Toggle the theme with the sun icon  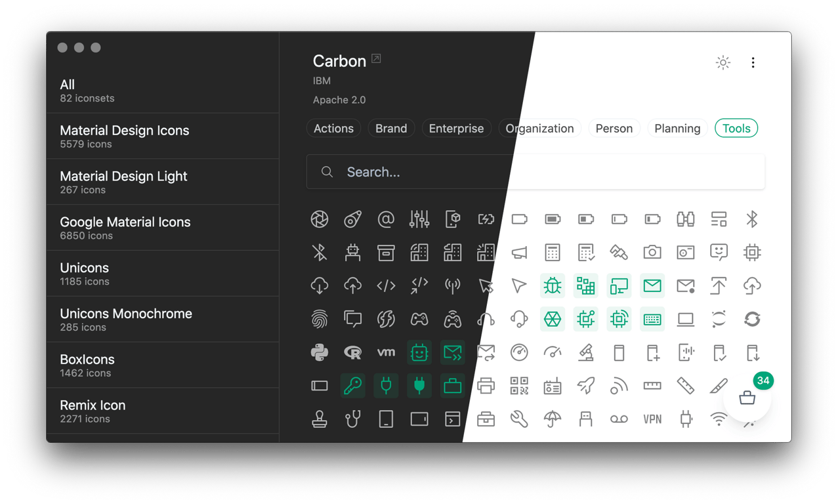tap(723, 62)
